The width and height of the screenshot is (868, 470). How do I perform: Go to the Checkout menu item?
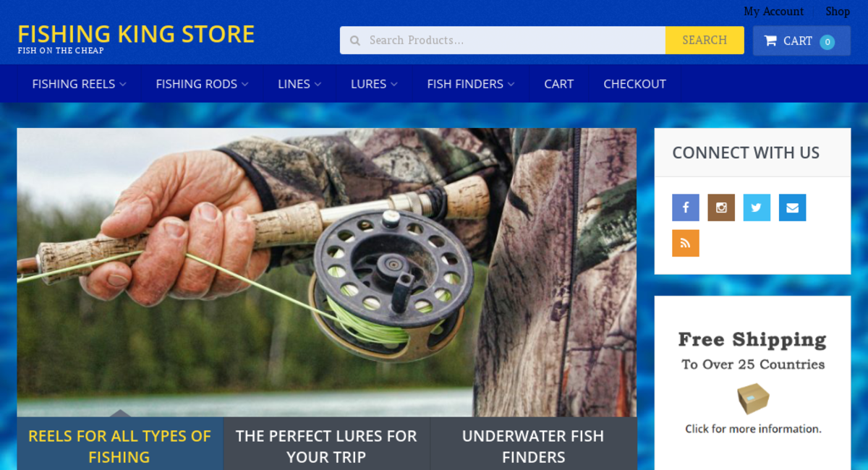(634, 84)
